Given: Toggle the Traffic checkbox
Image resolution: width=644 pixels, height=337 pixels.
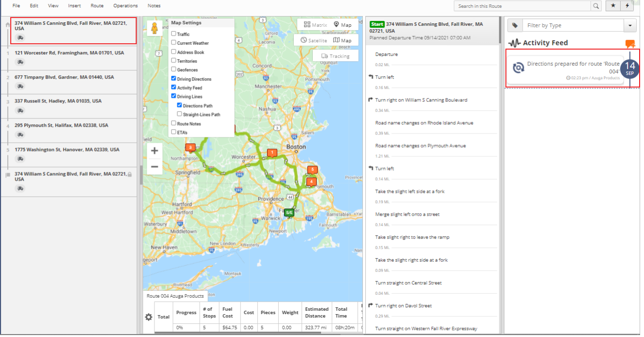Looking at the screenshot, I should coord(173,34).
